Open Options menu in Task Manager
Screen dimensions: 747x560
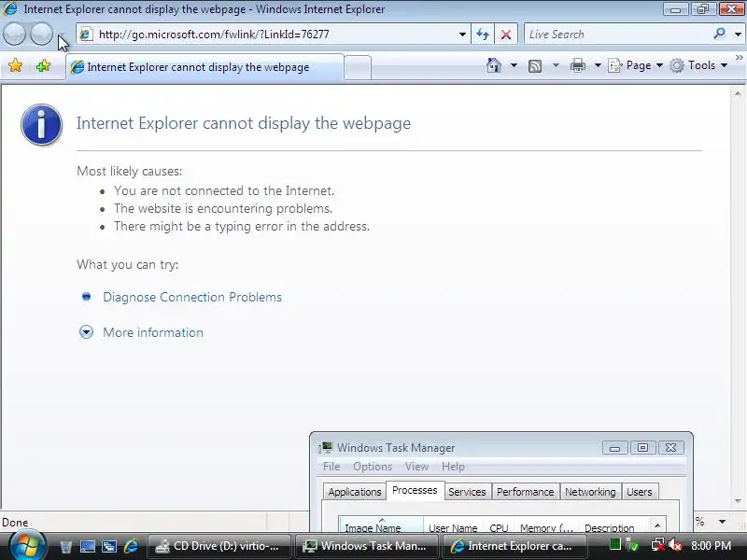point(373,467)
